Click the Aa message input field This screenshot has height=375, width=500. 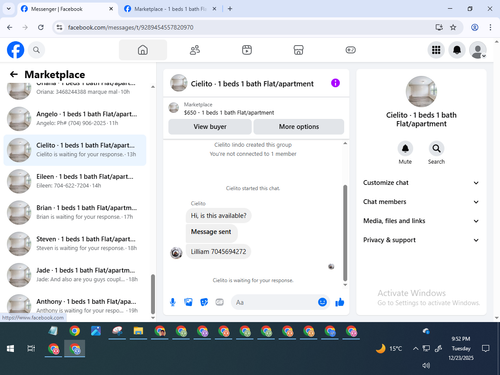click(x=275, y=302)
